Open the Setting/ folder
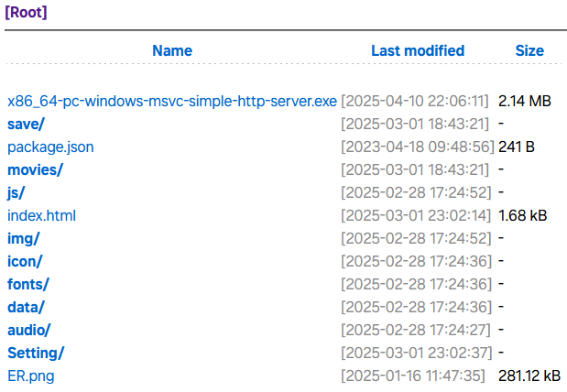The height and width of the screenshot is (392, 567). coord(36,353)
